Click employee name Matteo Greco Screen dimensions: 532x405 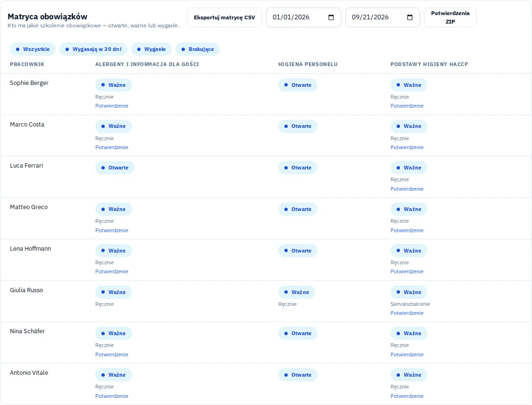[x=29, y=207]
